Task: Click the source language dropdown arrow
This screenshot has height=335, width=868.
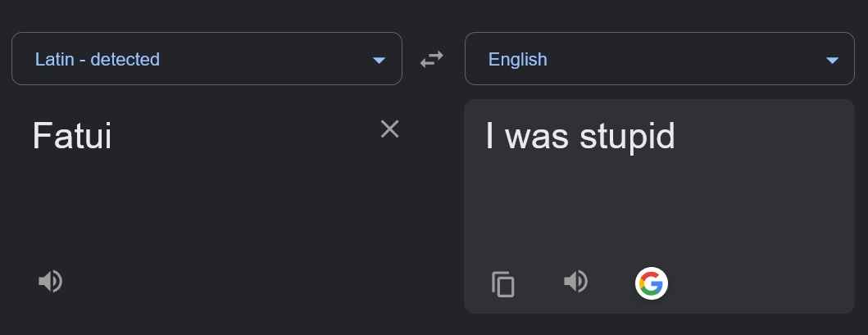Action: click(379, 61)
